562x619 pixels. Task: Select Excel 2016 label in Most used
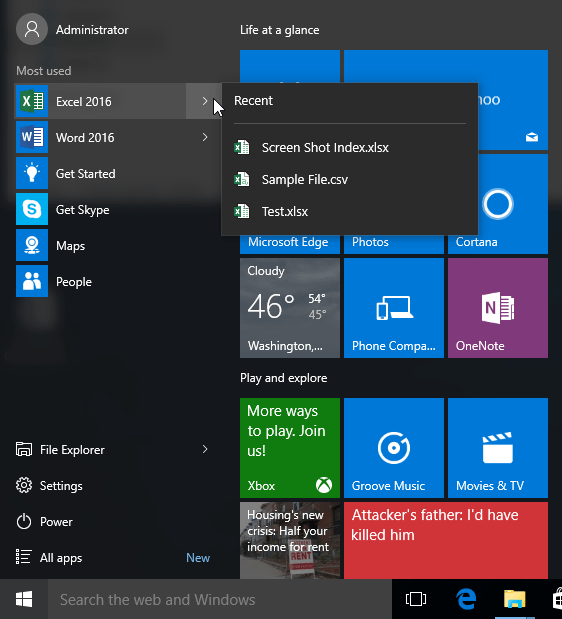[84, 101]
